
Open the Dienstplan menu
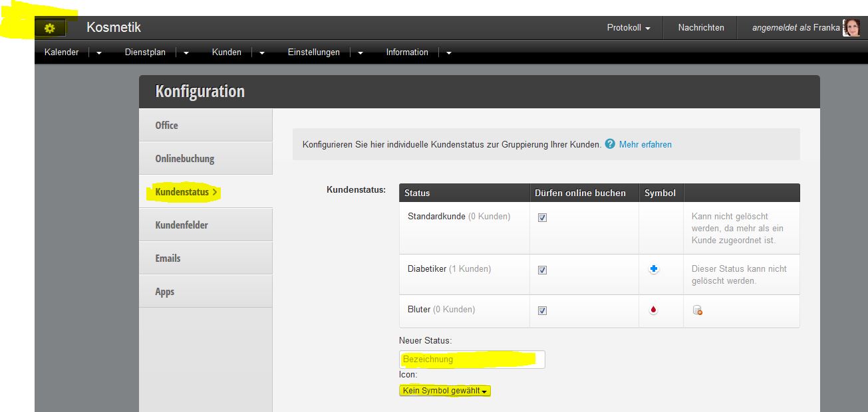144,52
